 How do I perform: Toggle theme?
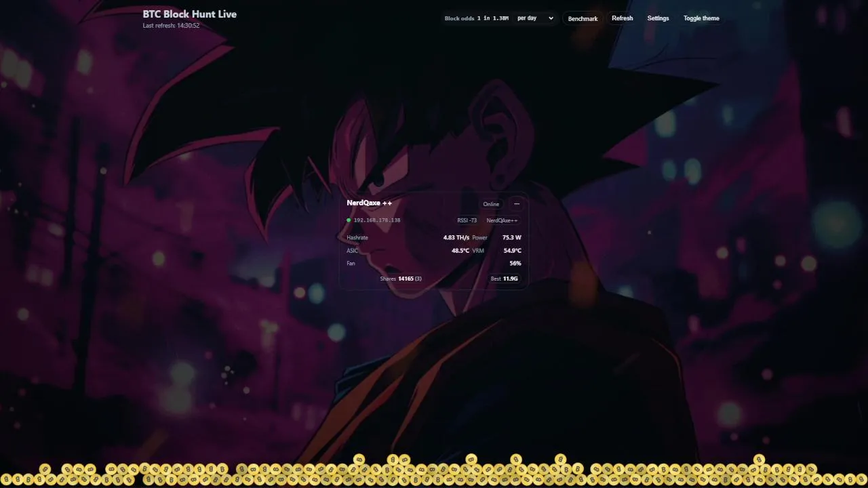[701, 18]
